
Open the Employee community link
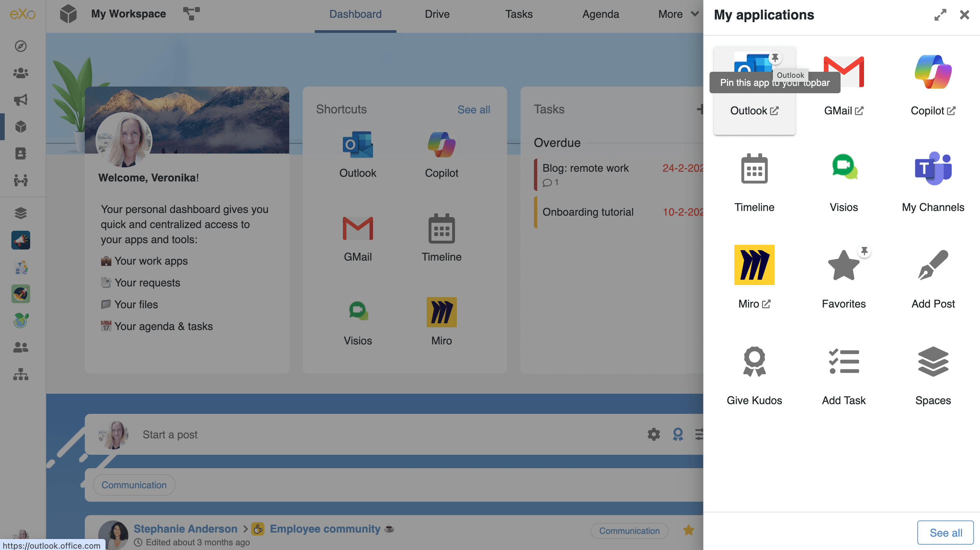point(324,528)
